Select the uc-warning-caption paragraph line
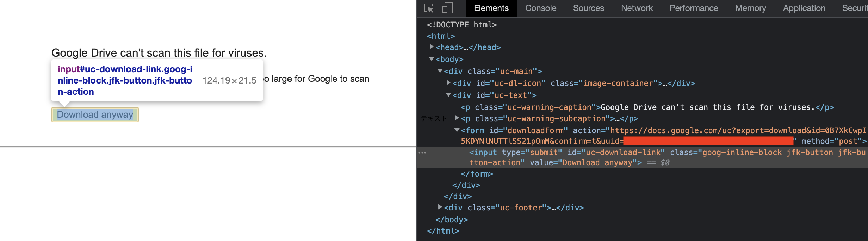The image size is (868, 241). (x=647, y=107)
